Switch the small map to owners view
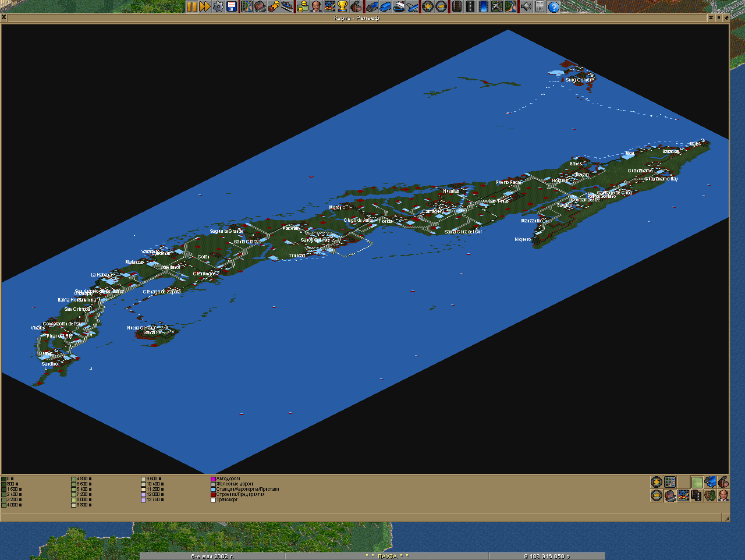 (x=723, y=495)
